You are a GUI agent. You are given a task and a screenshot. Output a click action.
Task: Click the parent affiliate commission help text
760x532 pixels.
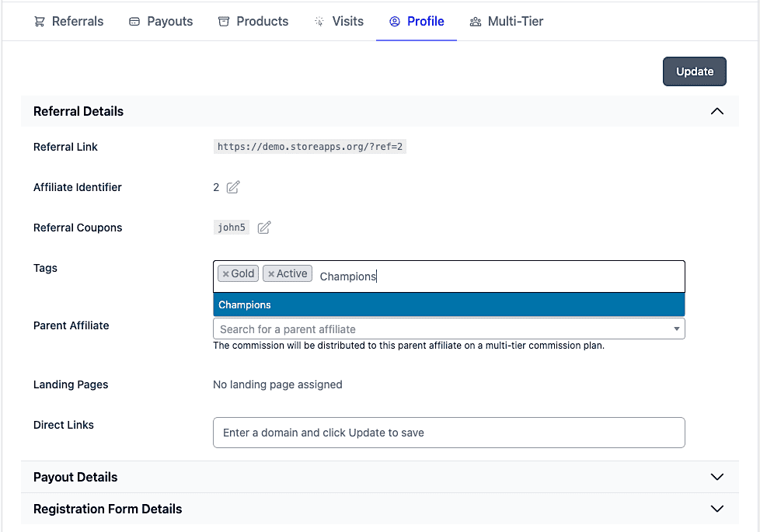coord(409,346)
